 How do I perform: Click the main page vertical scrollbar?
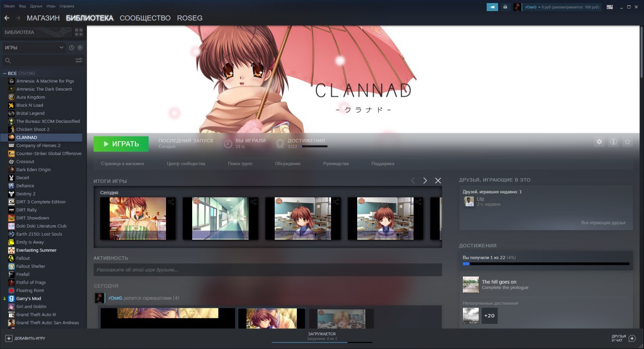pos(641,51)
